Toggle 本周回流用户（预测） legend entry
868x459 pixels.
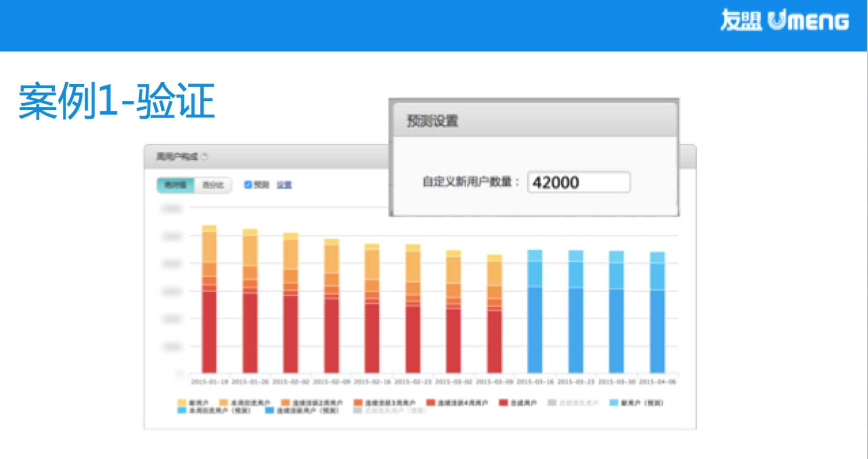click(x=182, y=411)
